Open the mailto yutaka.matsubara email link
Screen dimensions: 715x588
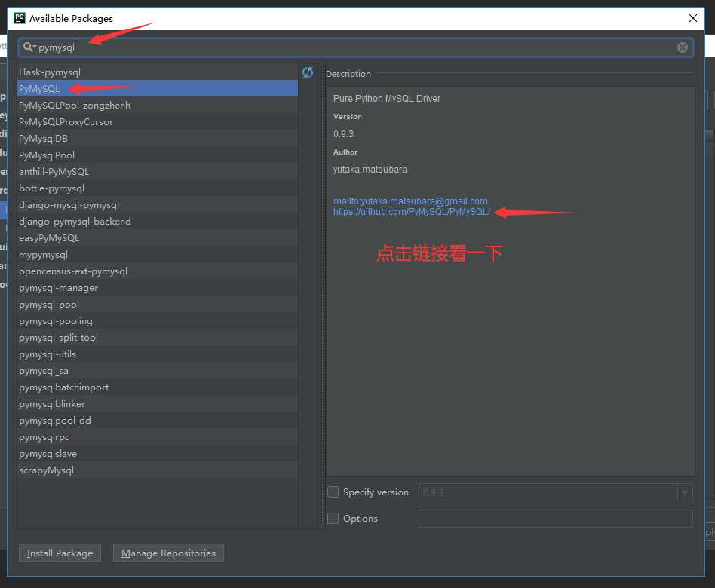click(x=410, y=201)
